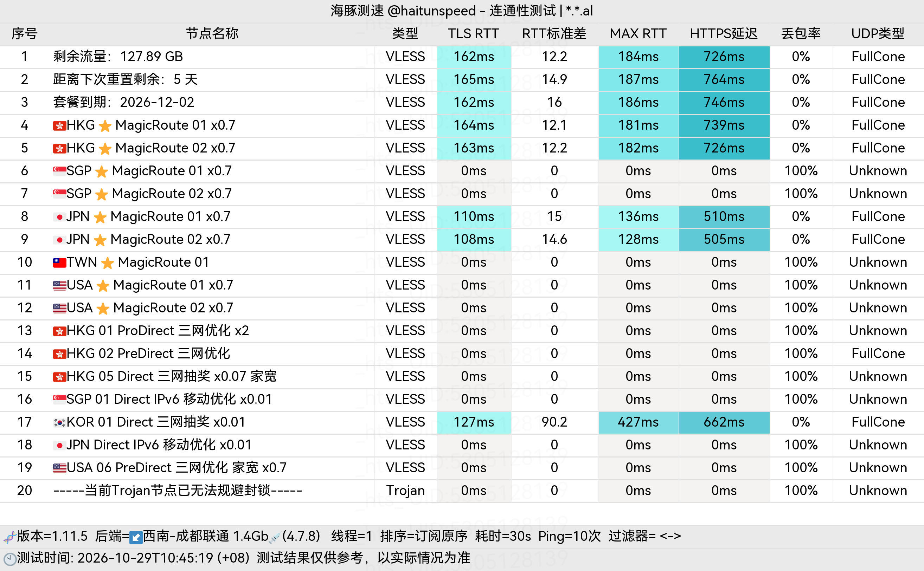Image resolution: width=924 pixels, height=571 pixels.
Task: Select the 427ms MAX RTT cell
Action: click(x=639, y=422)
